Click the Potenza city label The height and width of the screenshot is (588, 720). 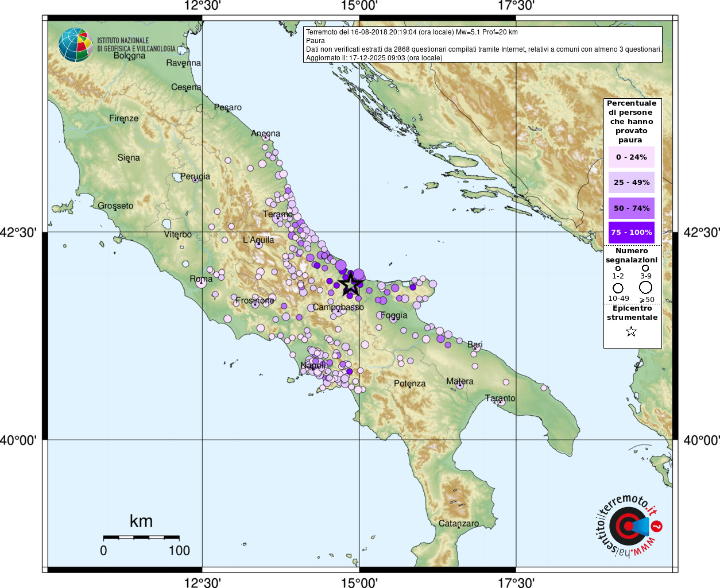(x=410, y=384)
